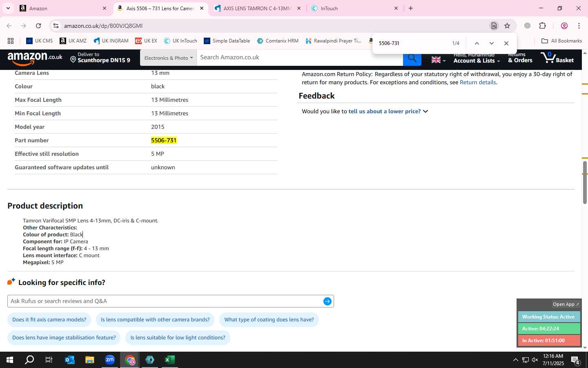Click Deliver to Scunthorpe DN15 9
The image size is (588, 368).
pyautogui.click(x=100, y=58)
